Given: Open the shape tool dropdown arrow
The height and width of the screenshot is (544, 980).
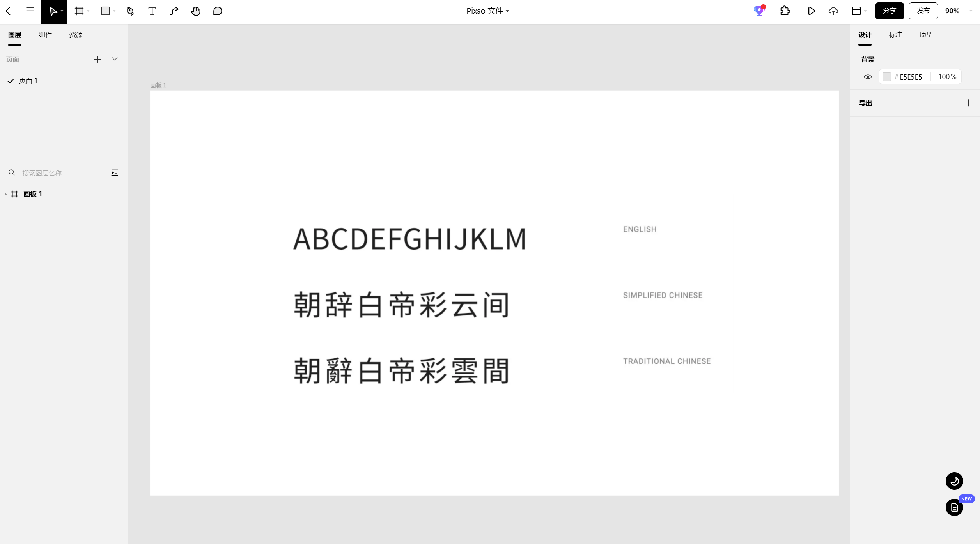Looking at the screenshot, I should pos(114,11).
